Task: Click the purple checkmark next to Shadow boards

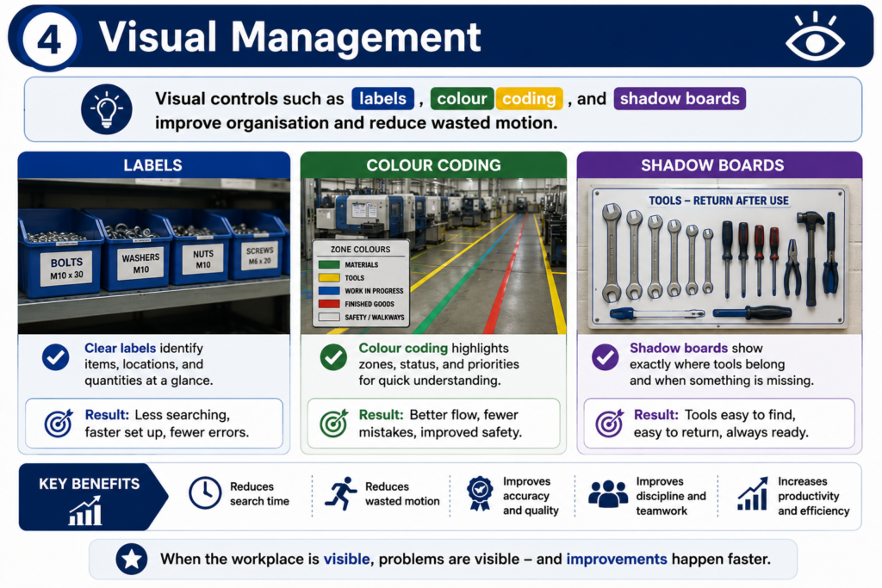Action: point(606,357)
